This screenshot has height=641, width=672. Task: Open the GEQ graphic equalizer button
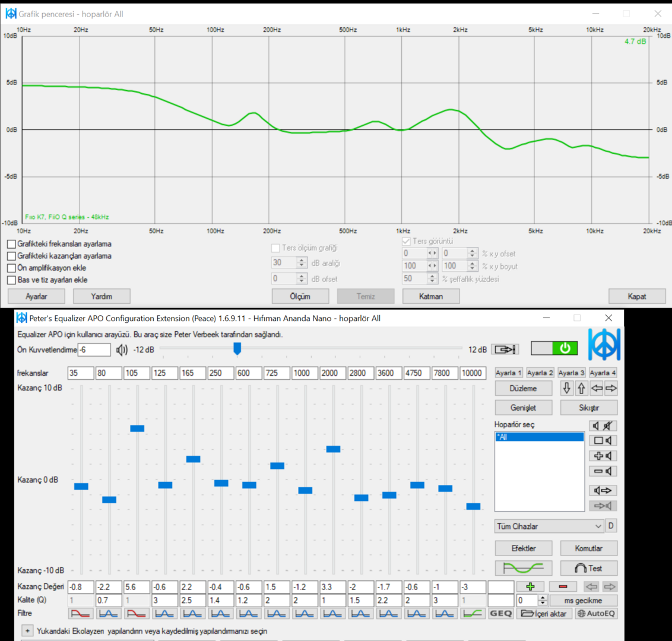500,614
